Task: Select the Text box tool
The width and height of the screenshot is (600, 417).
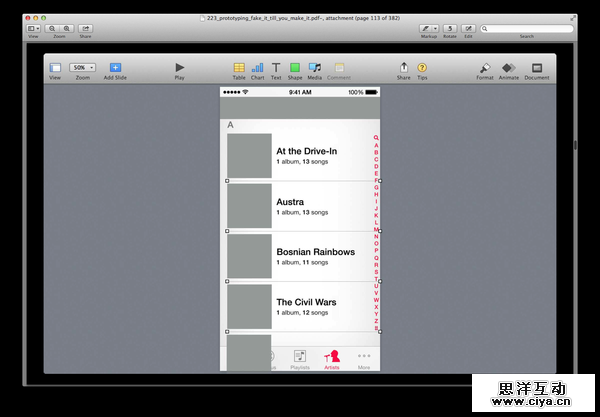Action: point(276,67)
